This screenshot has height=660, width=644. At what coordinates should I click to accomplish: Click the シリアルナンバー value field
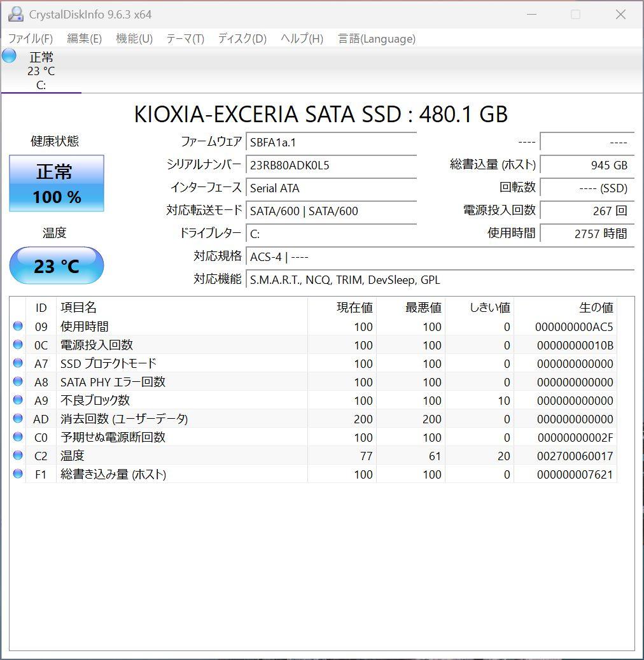(x=331, y=165)
